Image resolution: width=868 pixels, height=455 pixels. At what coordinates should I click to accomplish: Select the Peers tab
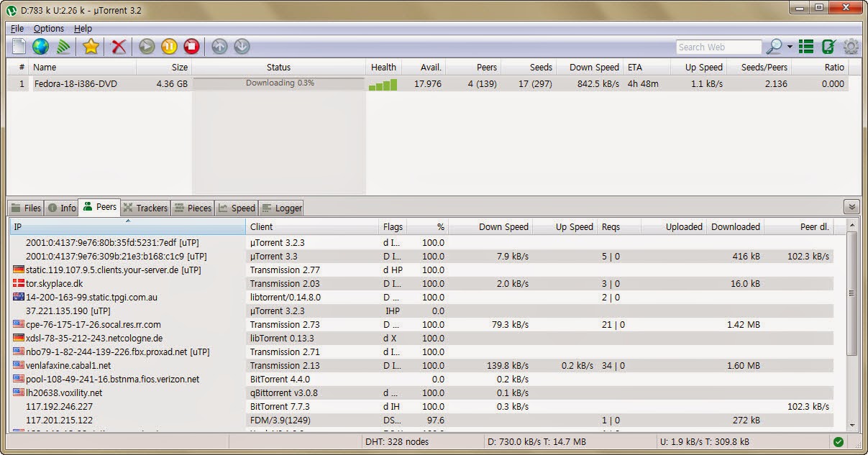pyautogui.click(x=99, y=207)
